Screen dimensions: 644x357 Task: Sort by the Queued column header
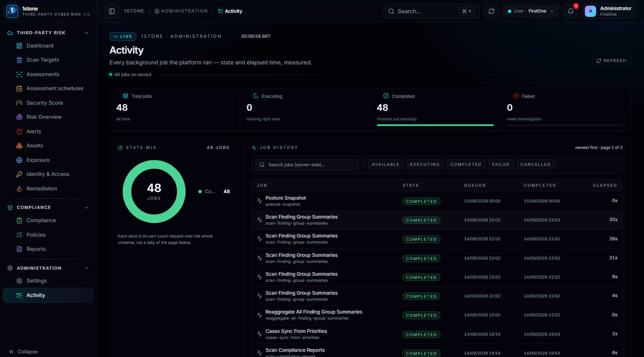[x=475, y=186]
